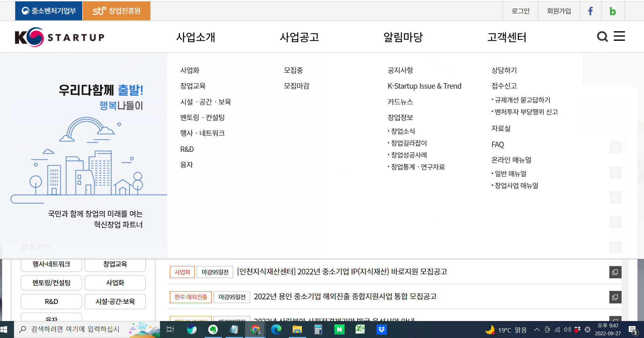Launch Evernote from taskbar
Image resolution: width=644 pixels, height=338 pixels.
click(x=213, y=330)
